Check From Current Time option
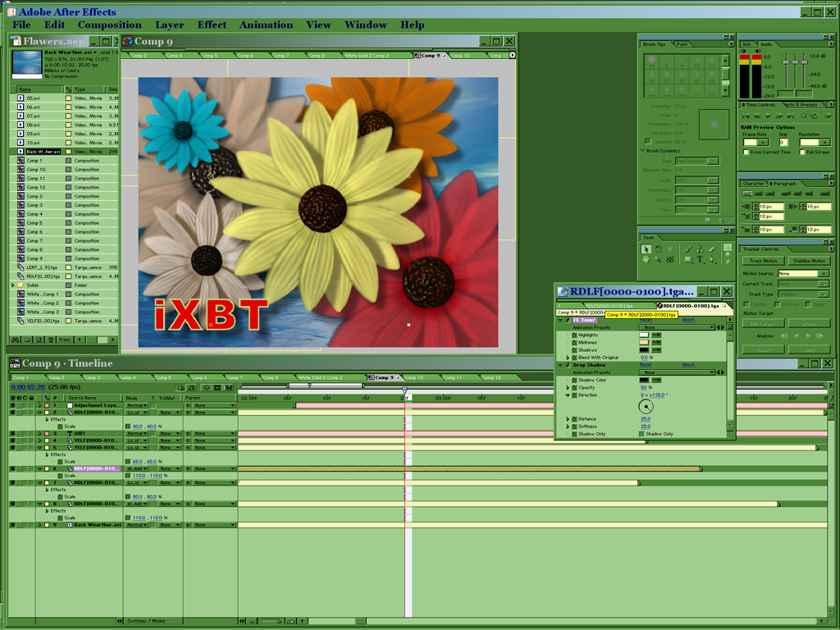The image size is (840, 630). [746, 152]
